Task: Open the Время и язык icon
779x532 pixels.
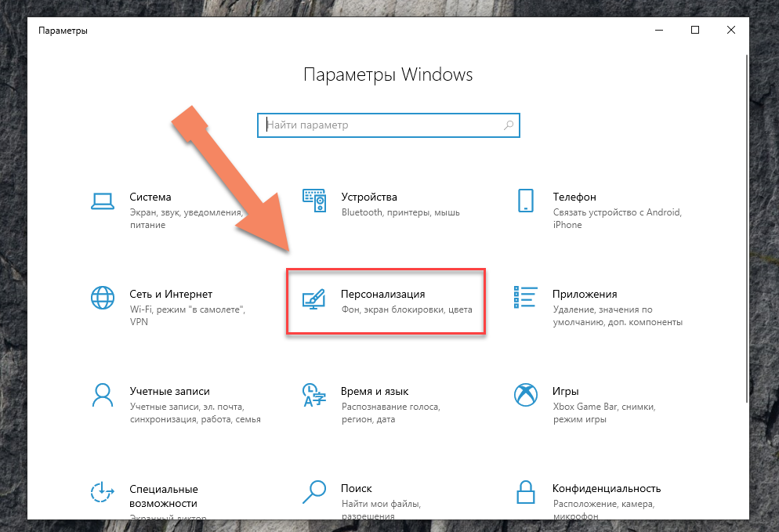Action: coord(314,395)
